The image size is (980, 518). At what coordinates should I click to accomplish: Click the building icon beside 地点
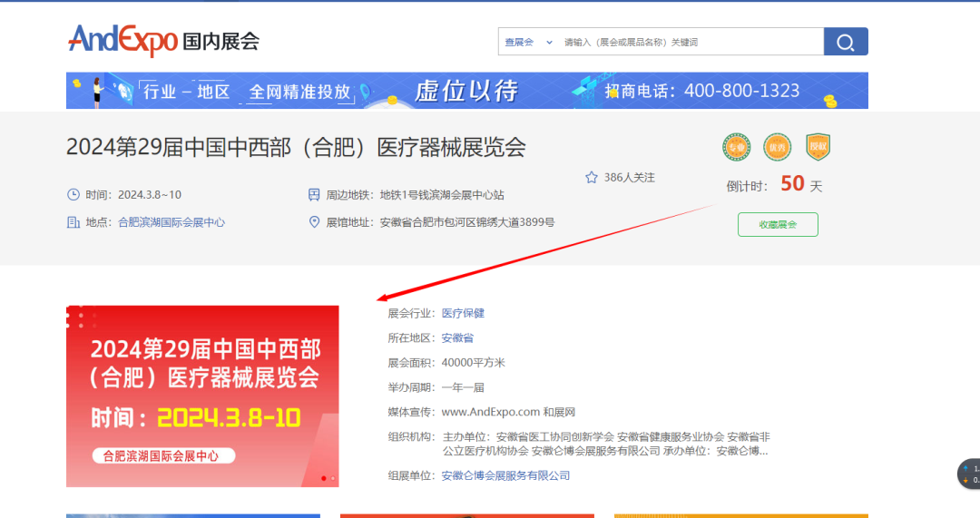click(73, 222)
